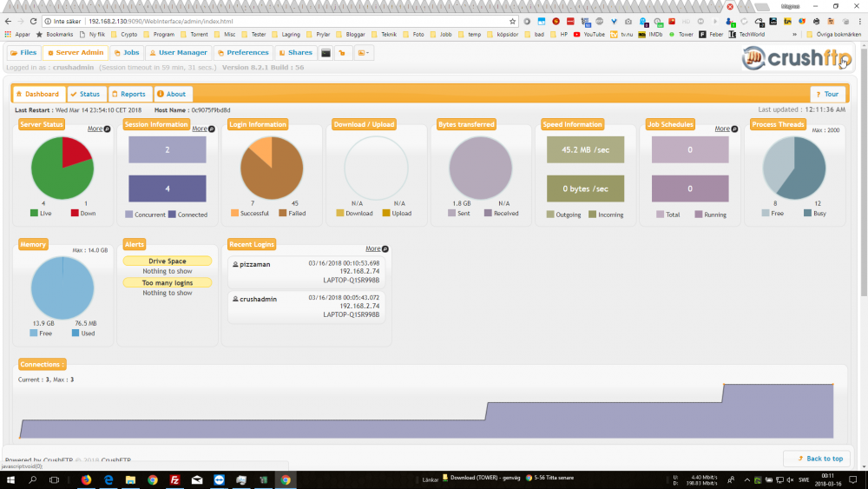Click the Live legend green swatch
This screenshot has width=868, height=489.
pyautogui.click(x=35, y=213)
